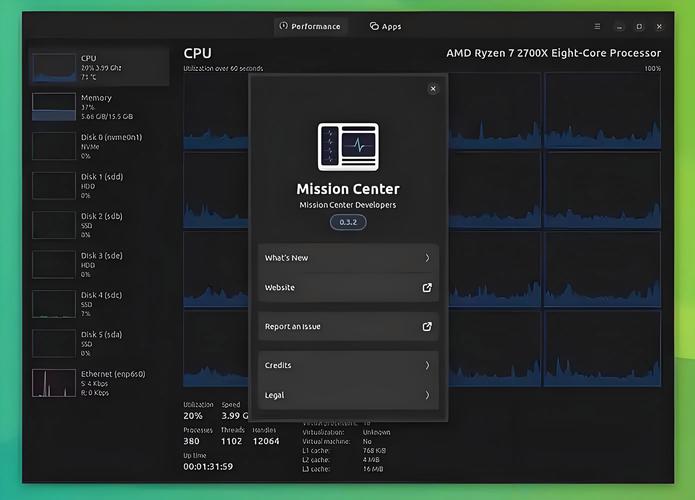
Task: Open What's New row
Action: click(x=348, y=258)
